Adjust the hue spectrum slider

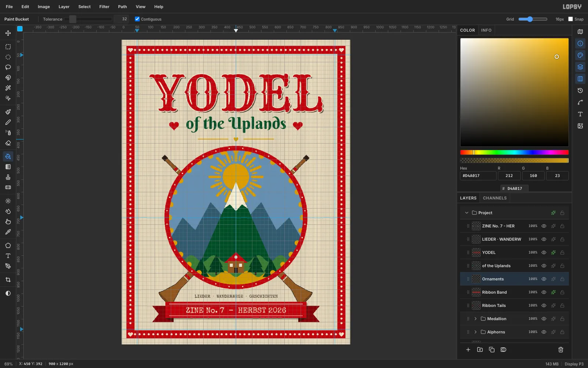pos(514,152)
